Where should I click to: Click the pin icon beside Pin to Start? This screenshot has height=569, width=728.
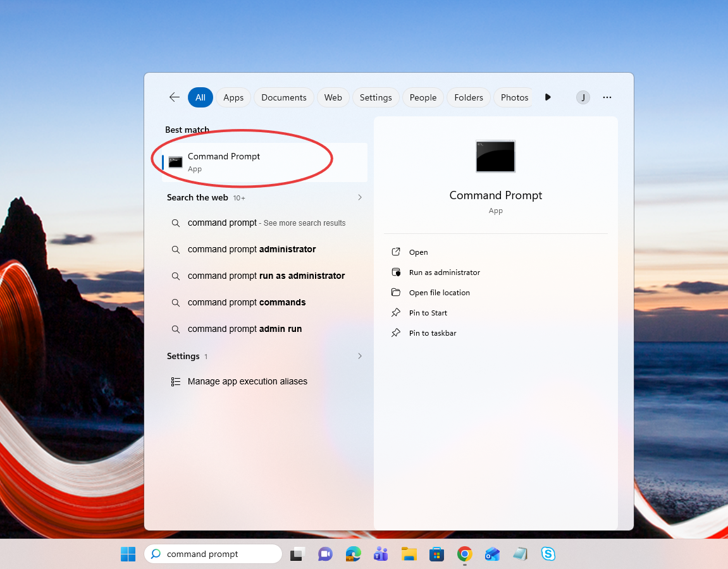click(396, 312)
